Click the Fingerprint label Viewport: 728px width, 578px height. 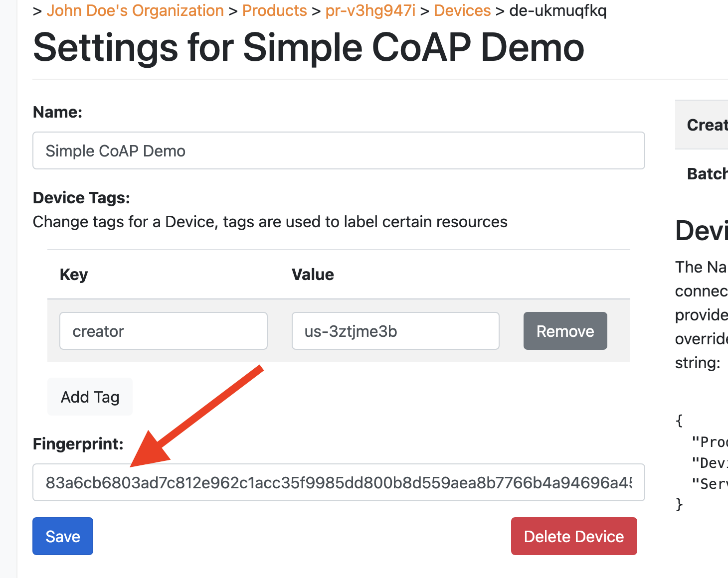tap(78, 443)
